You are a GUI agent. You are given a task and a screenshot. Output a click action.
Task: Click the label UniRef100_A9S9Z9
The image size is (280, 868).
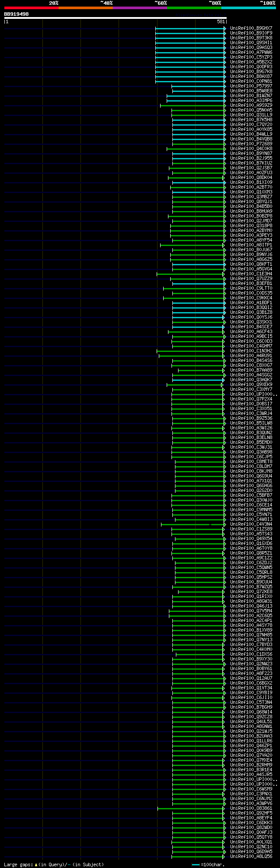click(x=251, y=105)
